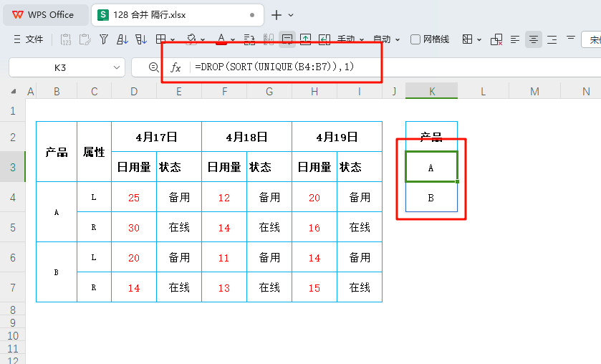Open the fx insert function dialog
This screenshot has height=364, width=601.
[x=176, y=67]
